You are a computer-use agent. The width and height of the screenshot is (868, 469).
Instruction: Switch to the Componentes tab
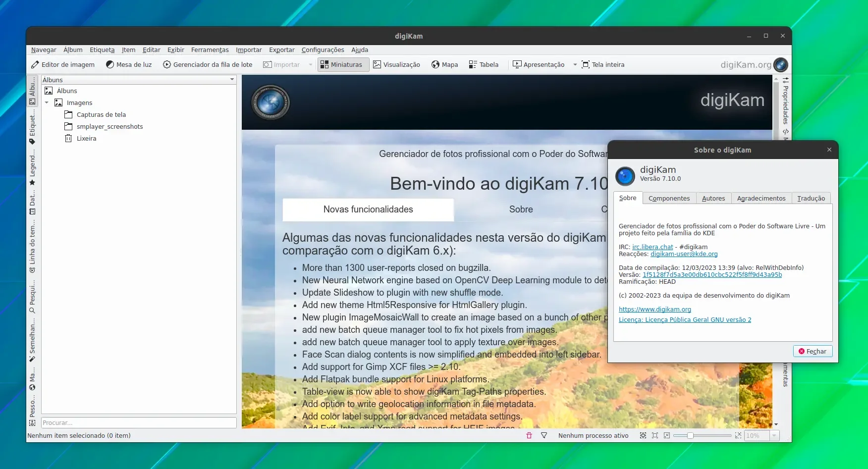pos(669,198)
